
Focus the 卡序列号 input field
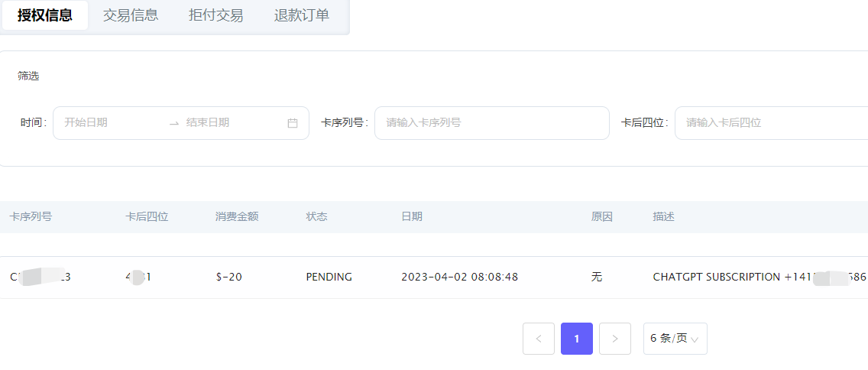point(492,123)
